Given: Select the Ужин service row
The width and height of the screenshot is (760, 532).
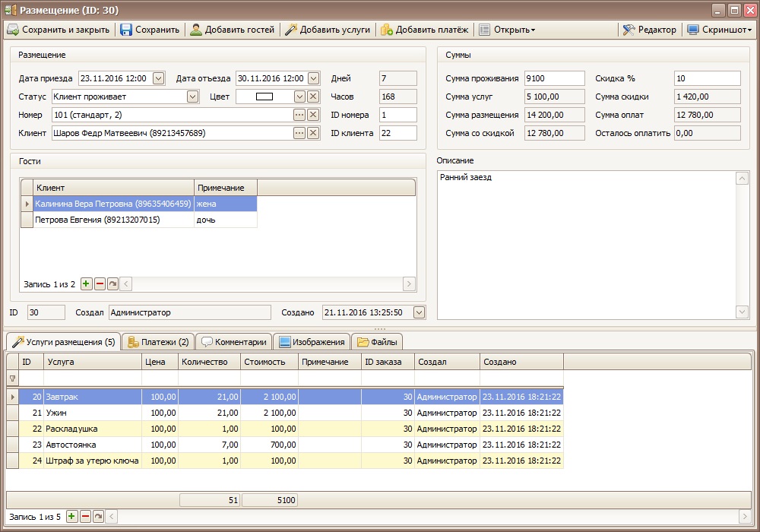Looking at the screenshot, I should pyautogui.click(x=291, y=413).
